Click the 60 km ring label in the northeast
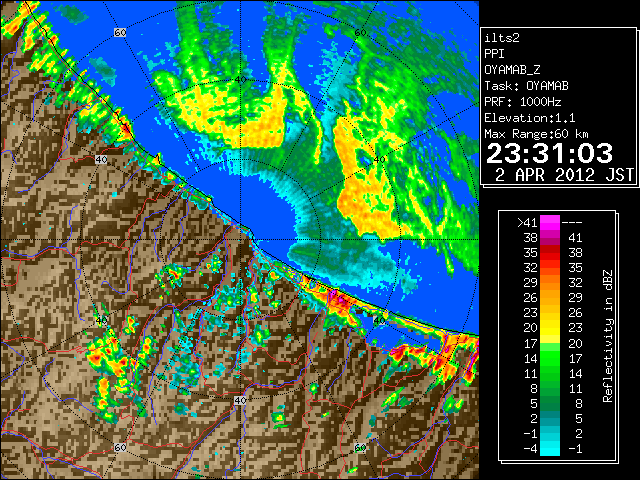This screenshot has width=640, height=480. click(x=360, y=32)
